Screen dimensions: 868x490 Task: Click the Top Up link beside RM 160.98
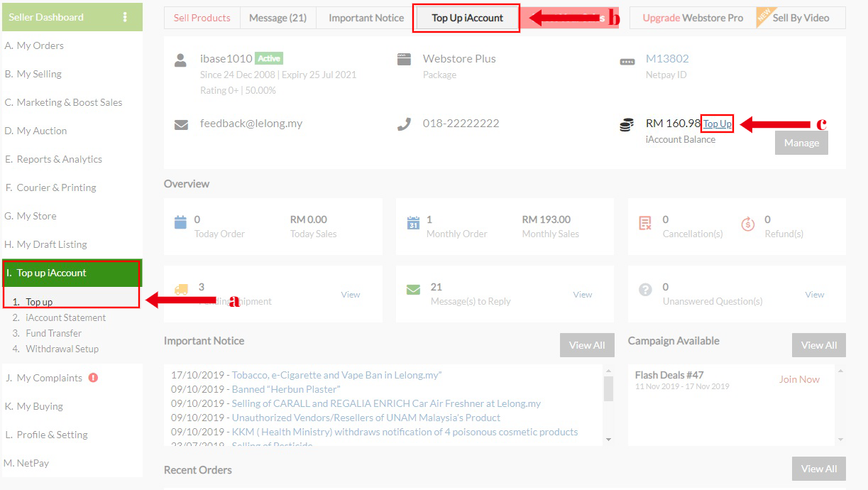(x=718, y=124)
